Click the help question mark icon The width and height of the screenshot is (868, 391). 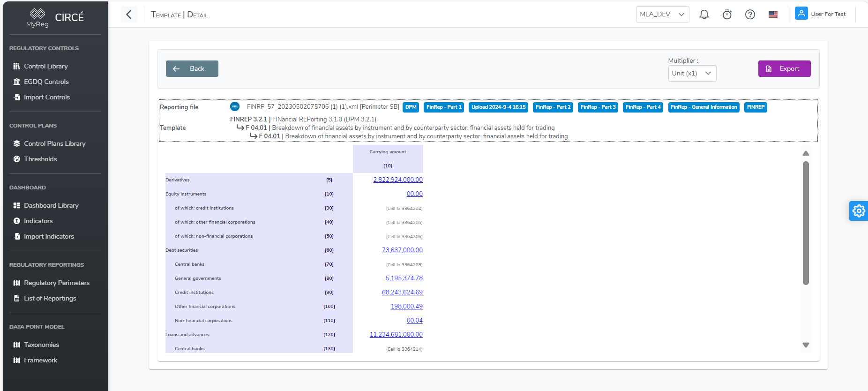[750, 15]
